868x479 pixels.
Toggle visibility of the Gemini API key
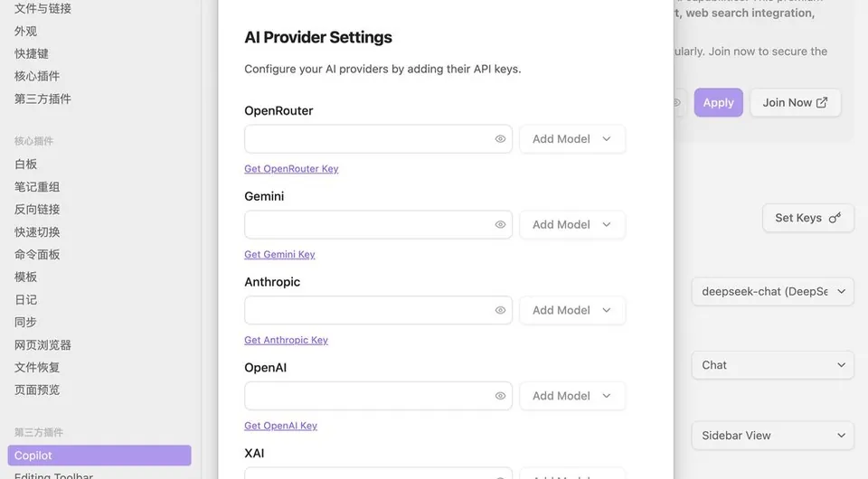pyautogui.click(x=500, y=224)
